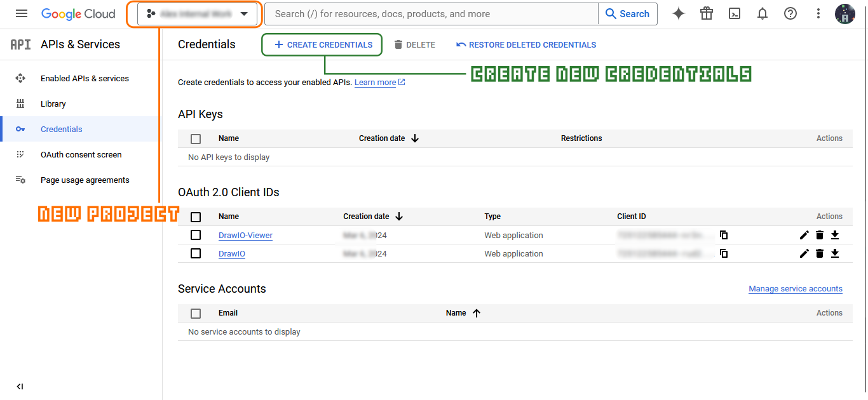Go to the Library page

[53, 103]
